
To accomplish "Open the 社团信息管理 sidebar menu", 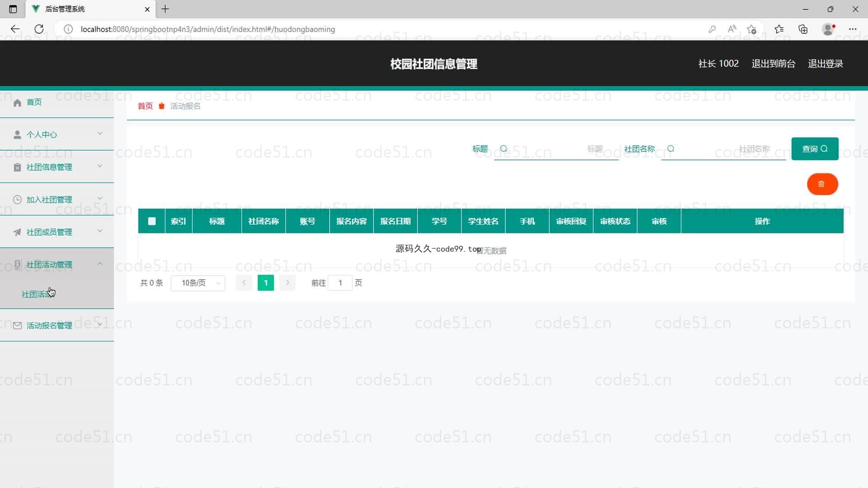I will [57, 167].
